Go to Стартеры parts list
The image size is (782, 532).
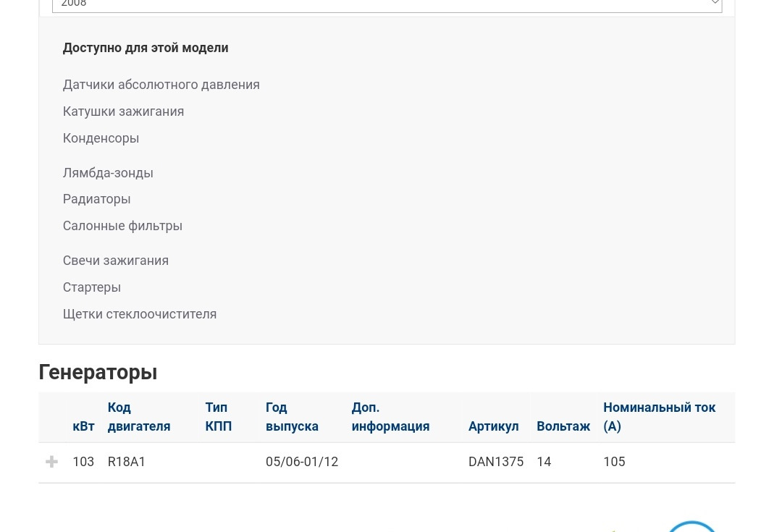pos(92,287)
